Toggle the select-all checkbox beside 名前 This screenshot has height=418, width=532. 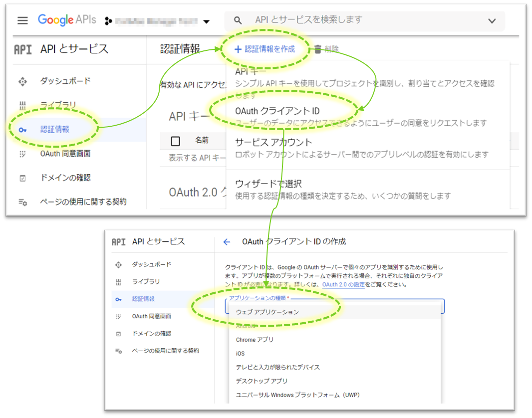click(x=175, y=141)
